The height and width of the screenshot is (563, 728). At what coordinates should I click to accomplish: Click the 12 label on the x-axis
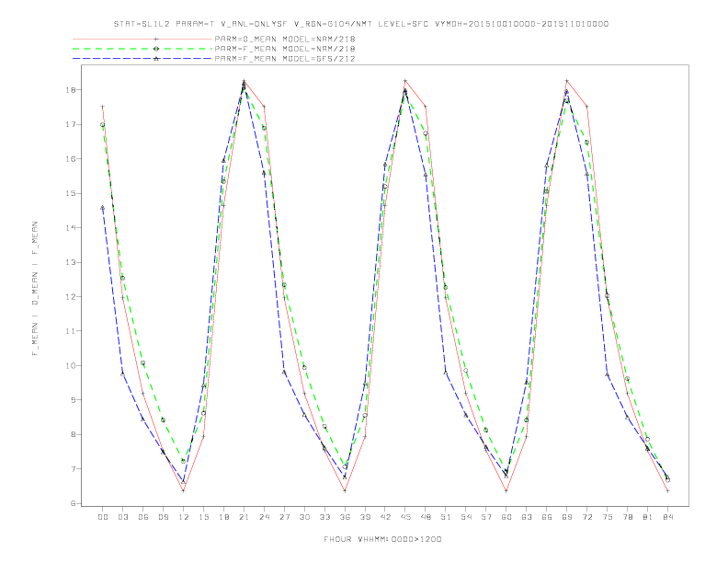184,517
